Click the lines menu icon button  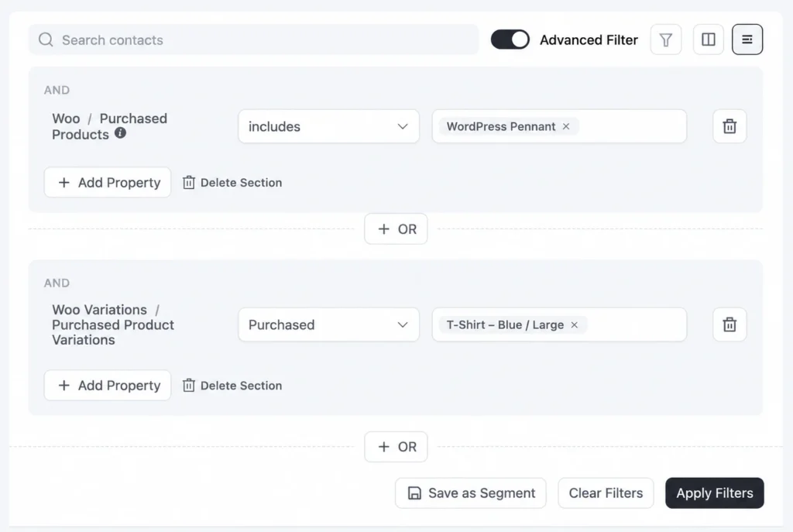[747, 39]
